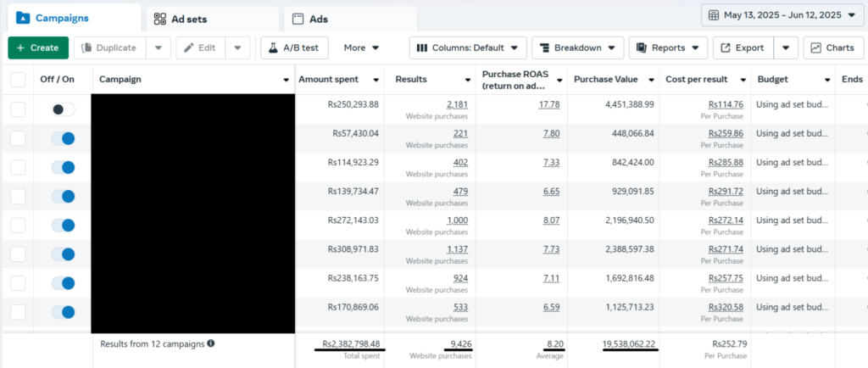868x368 pixels.
Task: Open the date range picker May 13 – Jun 12
Action: [x=782, y=15]
